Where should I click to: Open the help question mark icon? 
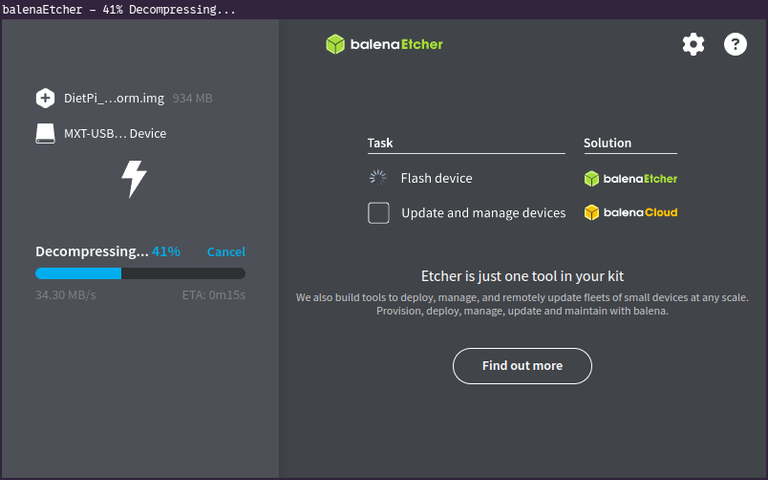coord(735,45)
